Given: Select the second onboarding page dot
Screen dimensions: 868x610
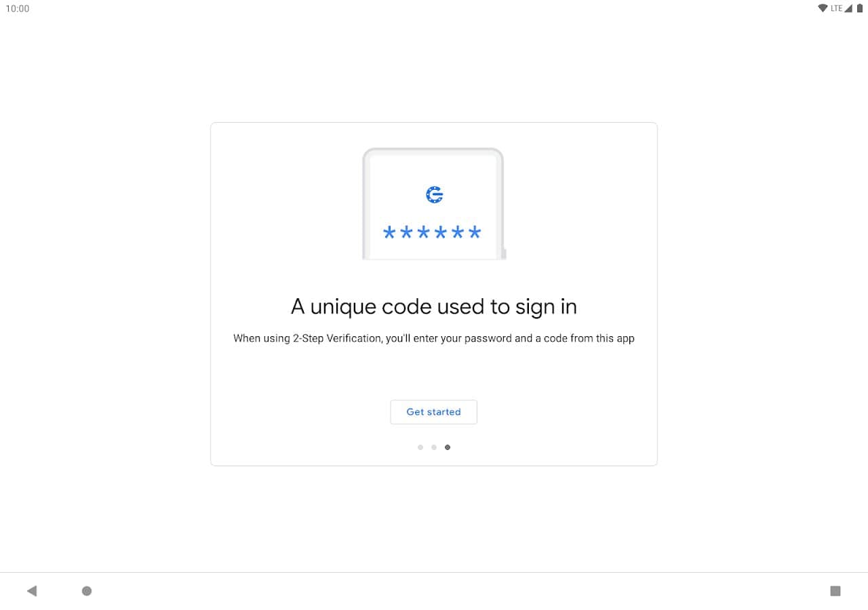Looking at the screenshot, I should coord(434,447).
